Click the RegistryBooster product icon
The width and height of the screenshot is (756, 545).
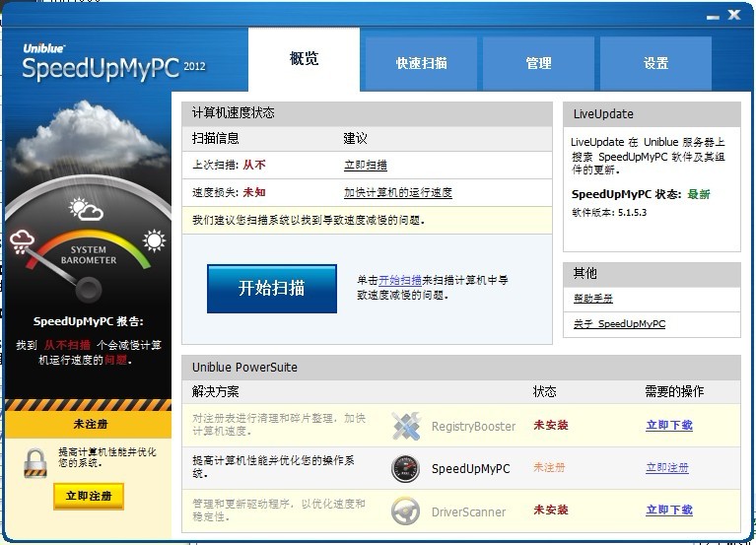(406, 426)
